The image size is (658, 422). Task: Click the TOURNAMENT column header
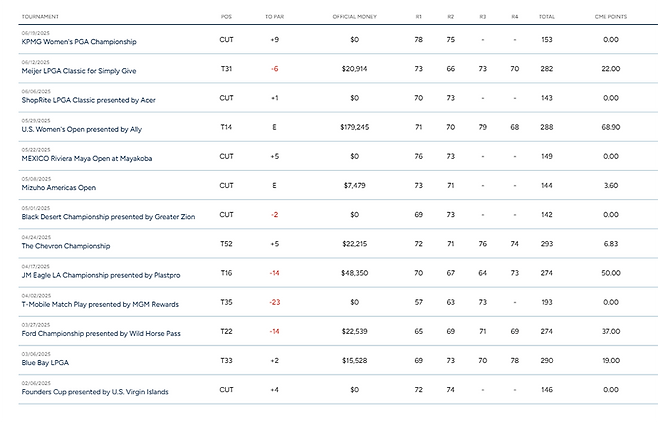click(40, 17)
